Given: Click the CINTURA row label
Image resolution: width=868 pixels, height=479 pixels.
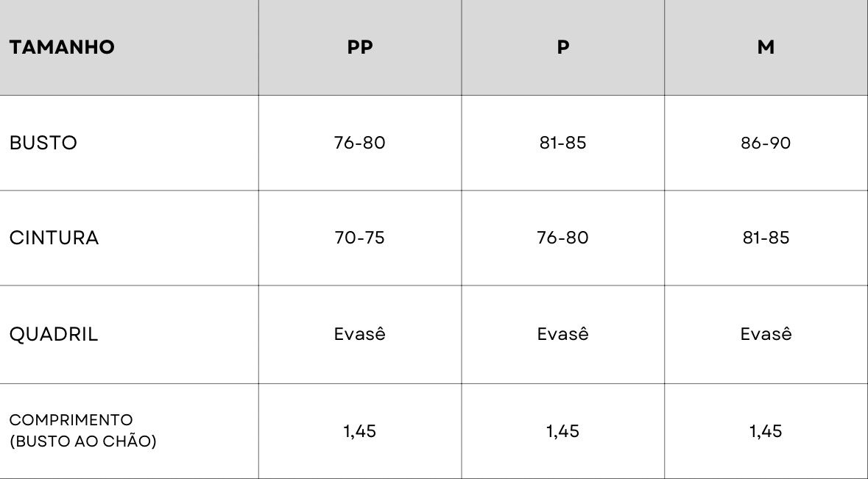Looking at the screenshot, I should coord(54,238).
